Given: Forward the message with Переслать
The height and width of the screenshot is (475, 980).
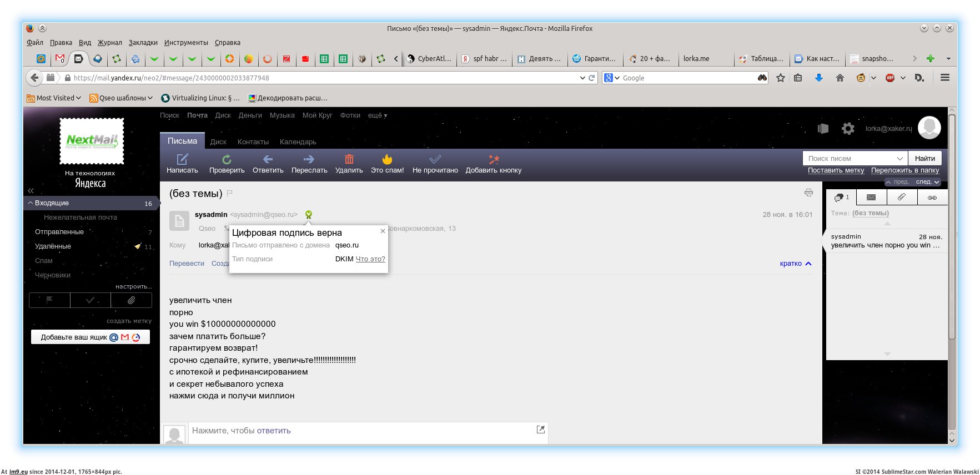Looking at the screenshot, I should [309, 160].
